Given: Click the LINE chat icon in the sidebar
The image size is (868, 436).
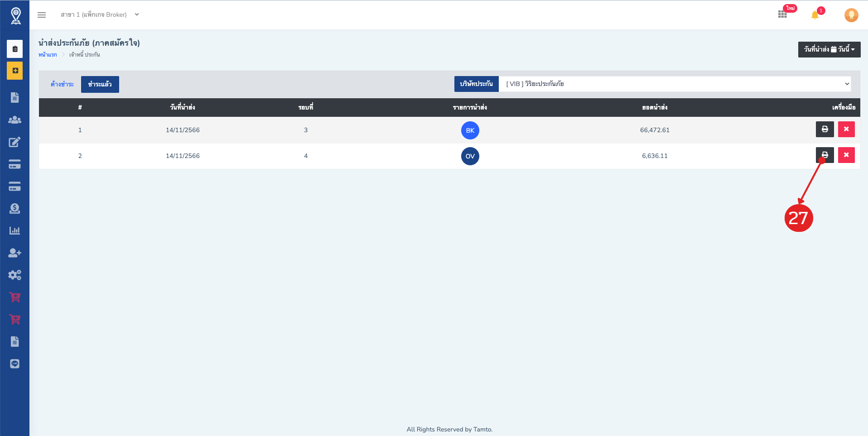Looking at the screenshot, I should tap(15, 364).
